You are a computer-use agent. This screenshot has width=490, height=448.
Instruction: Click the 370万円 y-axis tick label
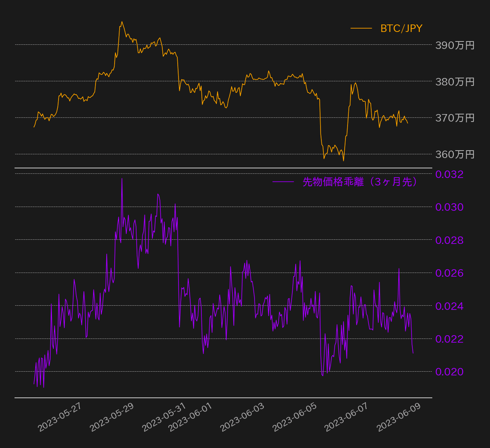tap(455, 118)
